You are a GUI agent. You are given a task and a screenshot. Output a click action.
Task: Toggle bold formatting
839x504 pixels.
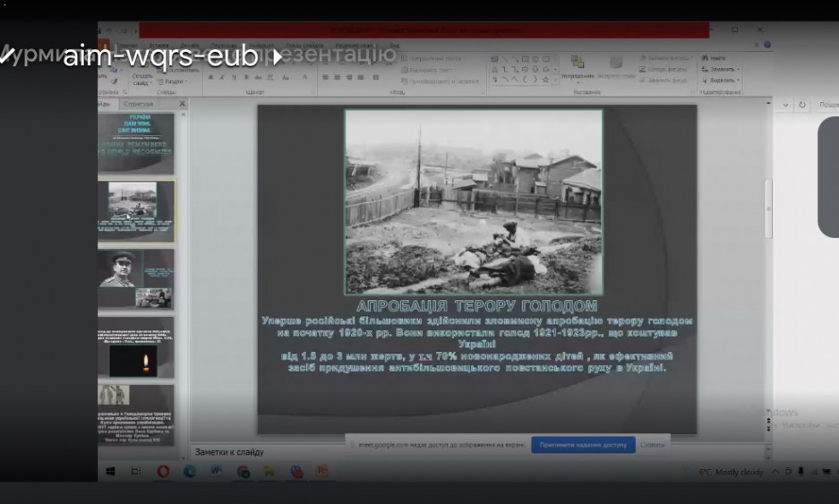tap(210, 78)
